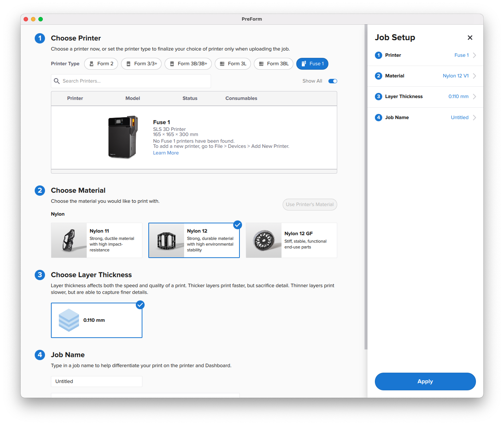Select the Nylon 12 material card
This screenshot has width=504, height=425.
point(194,240)
